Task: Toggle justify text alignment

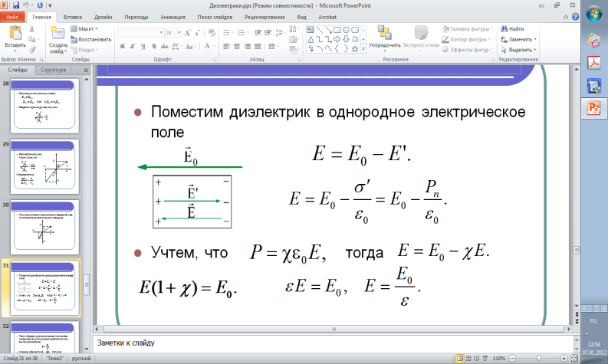Action: (258, 46)
